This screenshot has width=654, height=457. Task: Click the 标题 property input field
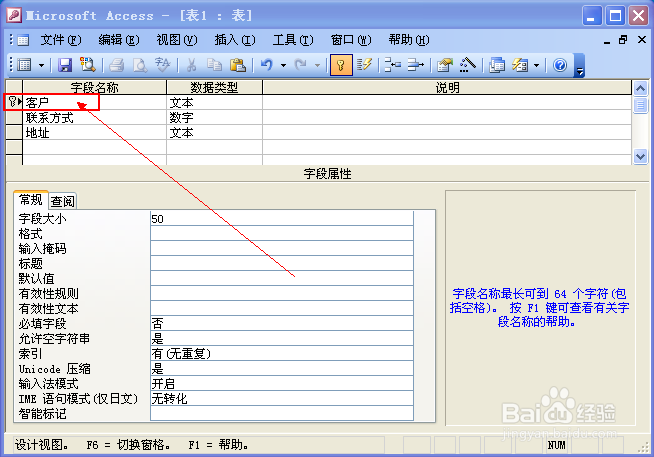[282, 264]
